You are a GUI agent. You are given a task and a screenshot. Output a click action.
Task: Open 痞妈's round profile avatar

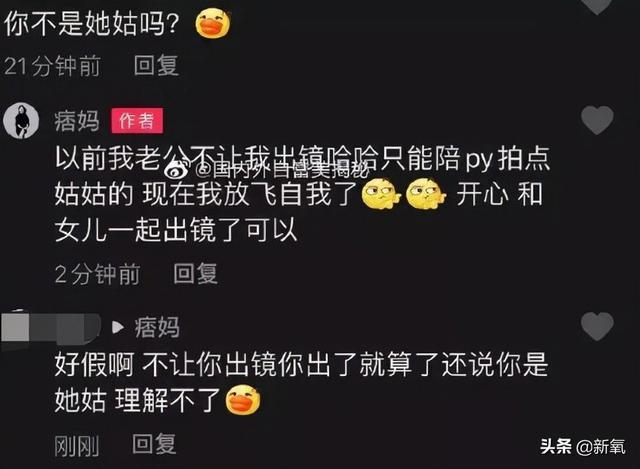point(21,121)
